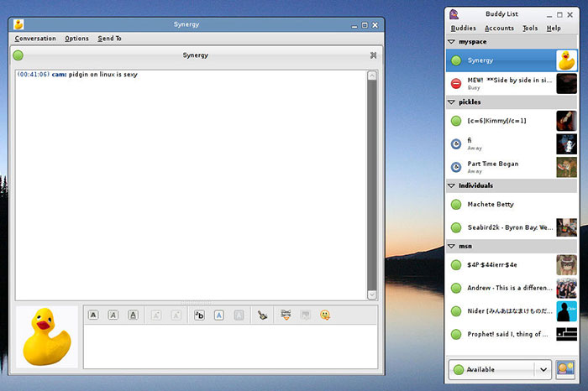Click the duck icon in Synergy title bar
This screenshot has height=391, width=588.
click(x=18, y=24)
